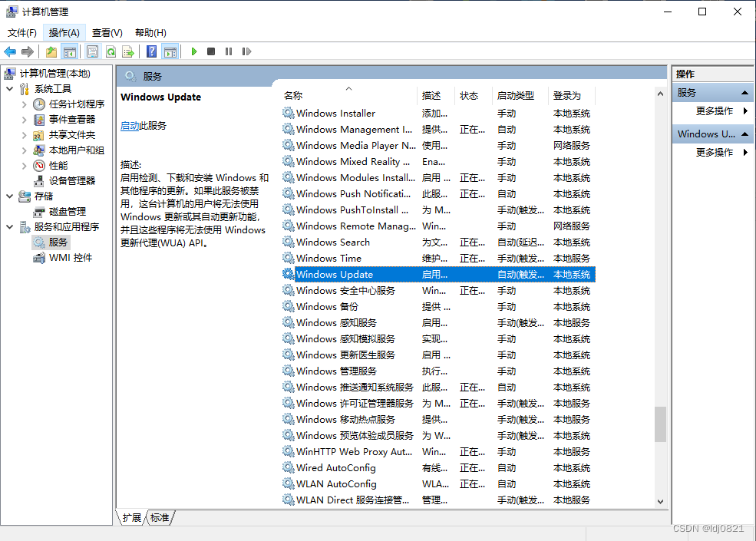
Task: Click the Refresh toolbar icon
Action: click(x=111, y=51)
